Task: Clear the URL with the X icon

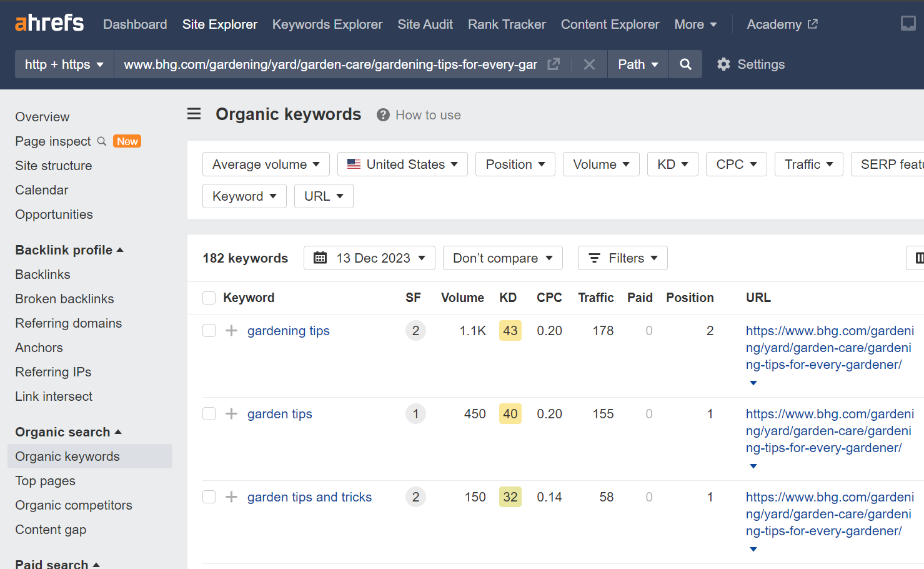Action: click(x=589, y=64)
